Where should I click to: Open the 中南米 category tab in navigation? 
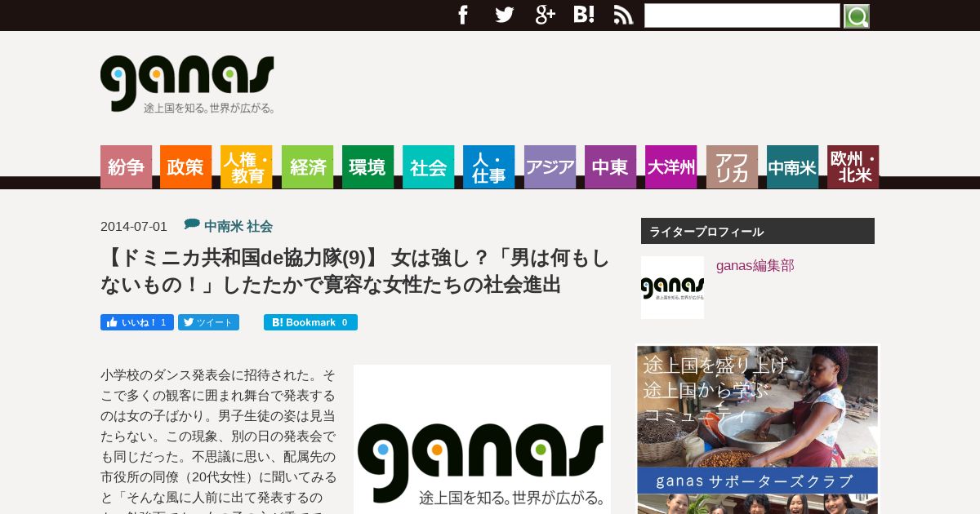[792, 167]
